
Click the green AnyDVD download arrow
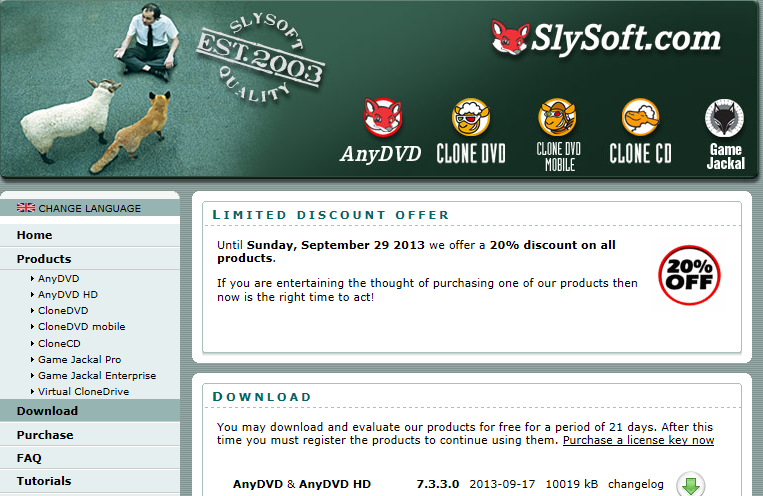pyautogui.click(x=690, y=484)
